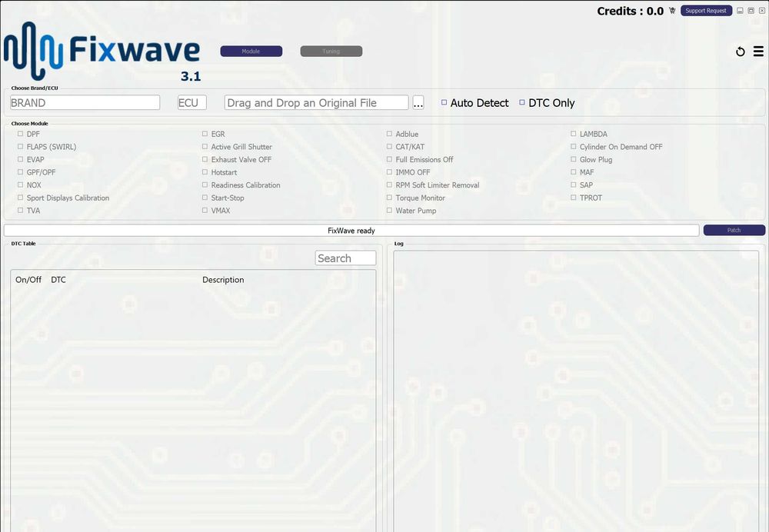Tick the MAF checkbox
This screenshot has height=532, width=769.
pos(574,171)
